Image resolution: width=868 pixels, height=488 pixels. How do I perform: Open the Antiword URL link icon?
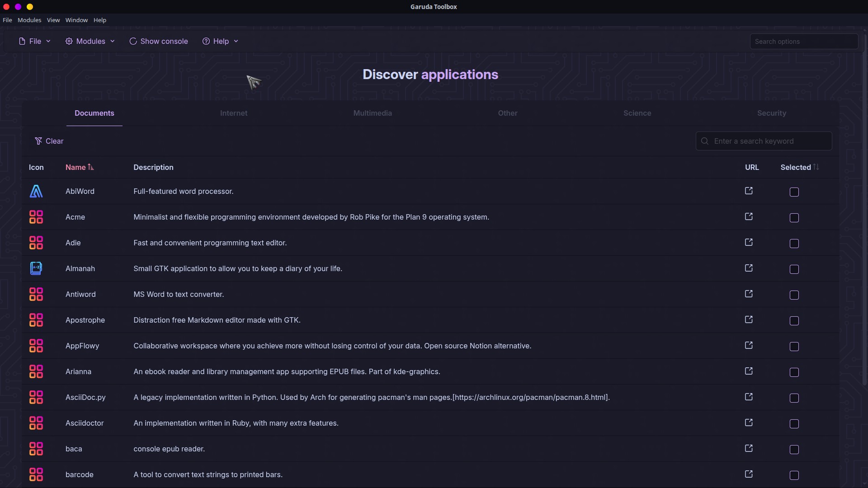pos(749,294)
